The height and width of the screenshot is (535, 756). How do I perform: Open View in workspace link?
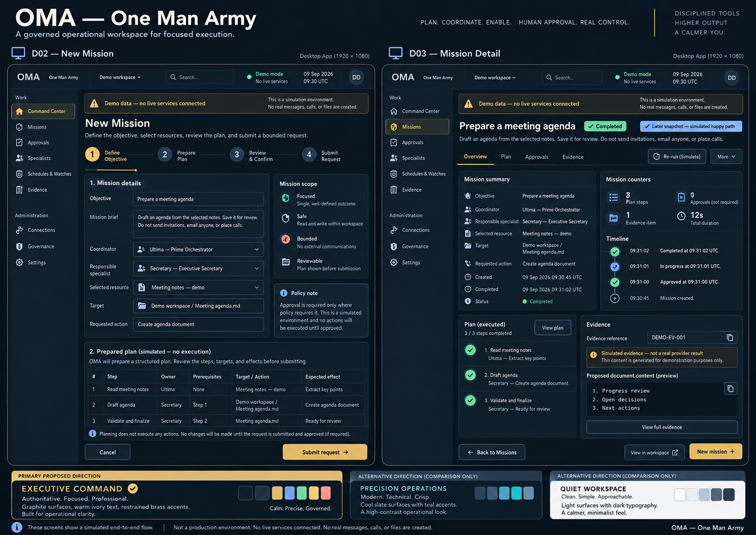[654, 452]
